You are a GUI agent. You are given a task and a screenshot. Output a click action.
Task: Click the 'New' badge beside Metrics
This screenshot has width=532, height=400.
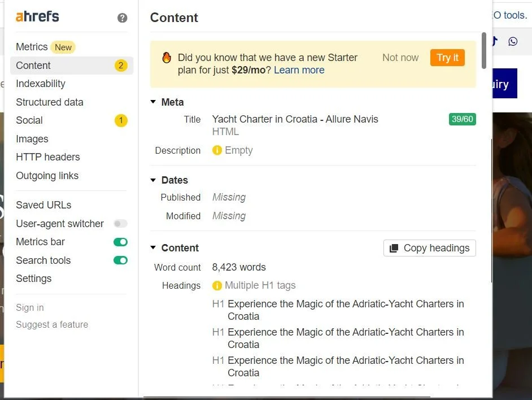(x=63, y=47)
